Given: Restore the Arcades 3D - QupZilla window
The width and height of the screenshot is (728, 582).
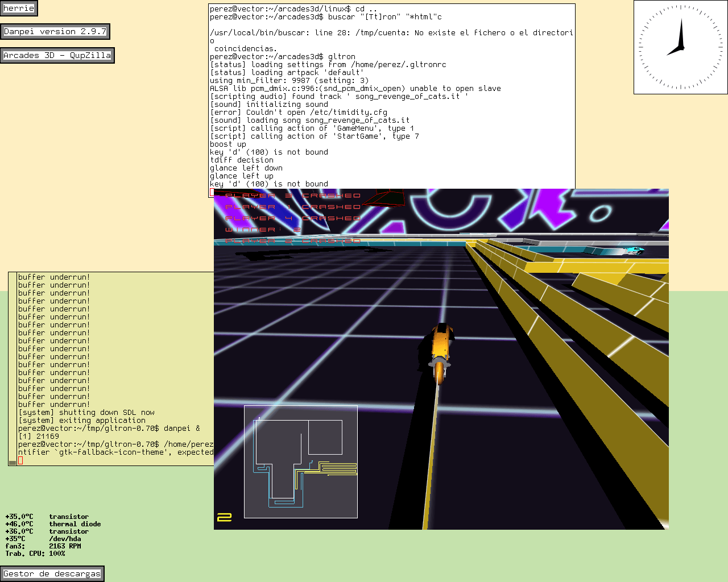Looking at the screenshot, I should click(x=57, y=56).
